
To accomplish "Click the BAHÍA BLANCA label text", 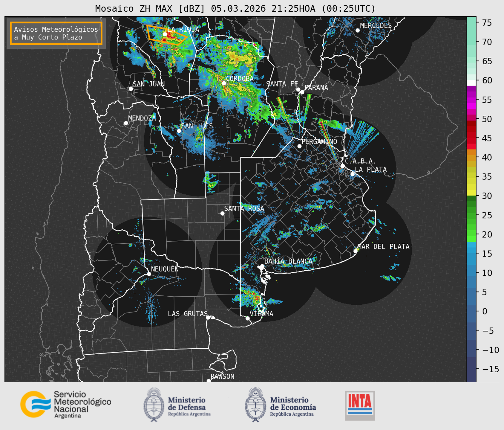I will click(x=288, y=261).
